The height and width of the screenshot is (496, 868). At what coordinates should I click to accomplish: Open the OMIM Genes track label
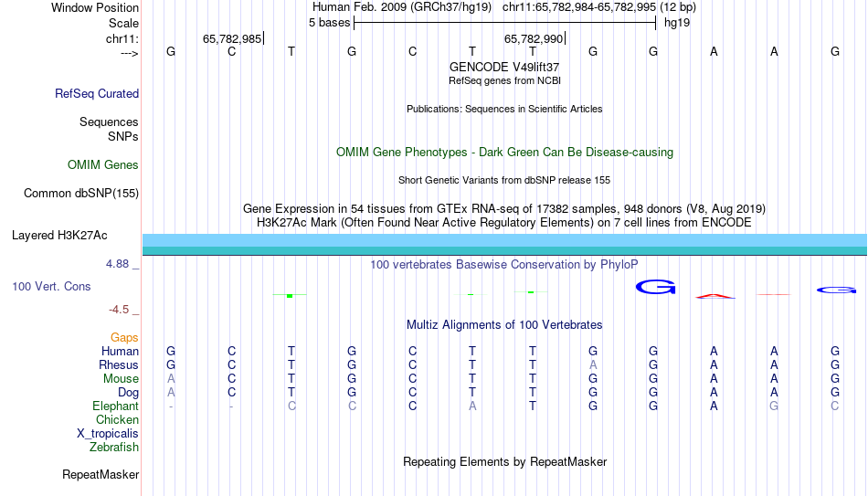coord(103,165)
